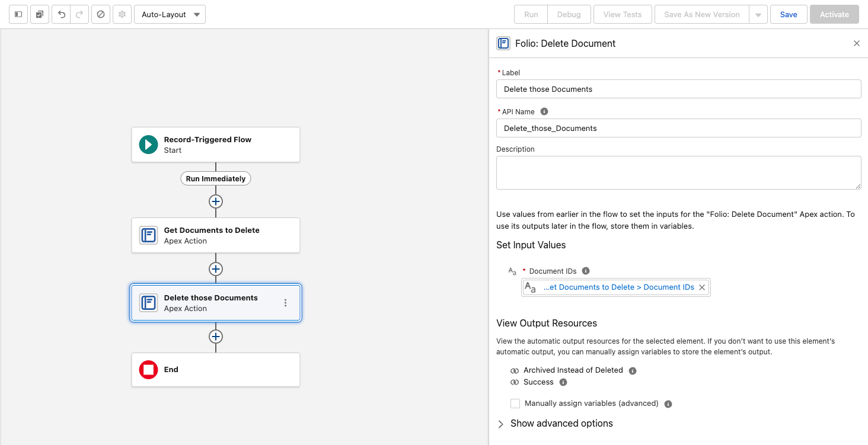Click the Delete those Documents node title

click(211, 297)
